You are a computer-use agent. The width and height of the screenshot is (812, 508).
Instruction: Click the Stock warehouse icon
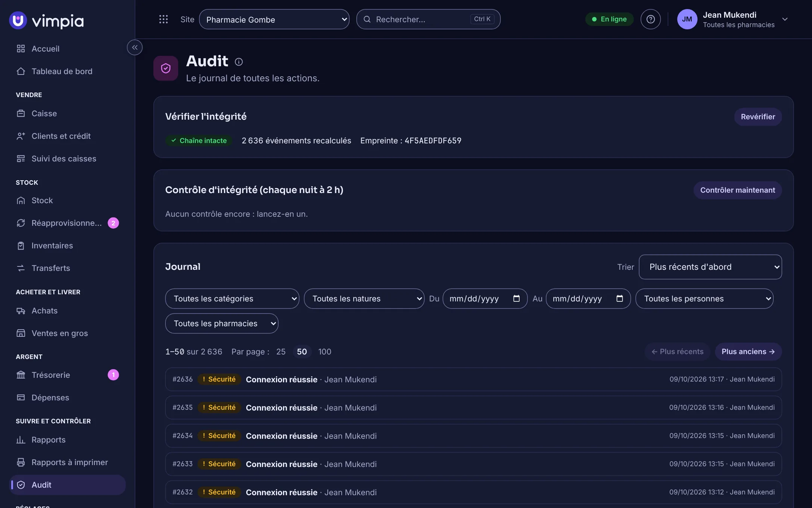click(x=21, y=200)
